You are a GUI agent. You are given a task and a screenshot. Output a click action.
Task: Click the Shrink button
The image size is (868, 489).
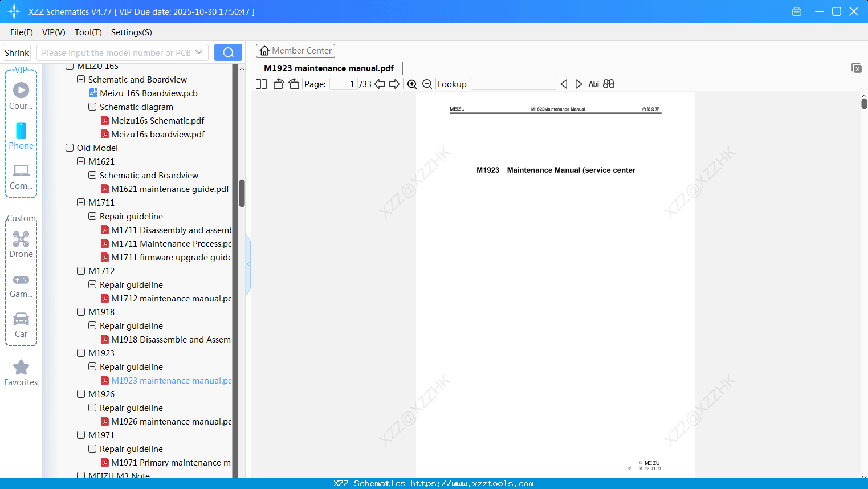coord(17,52)
